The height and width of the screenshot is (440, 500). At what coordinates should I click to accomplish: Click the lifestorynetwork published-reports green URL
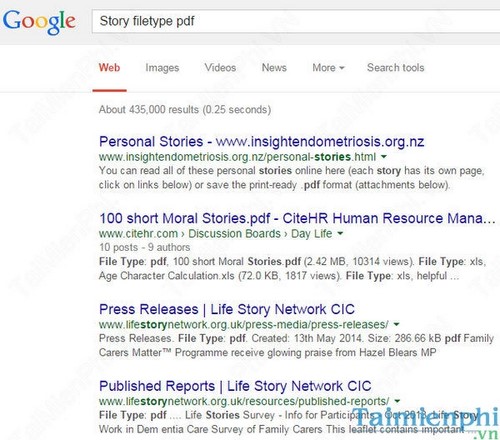(x=244, y=401)
